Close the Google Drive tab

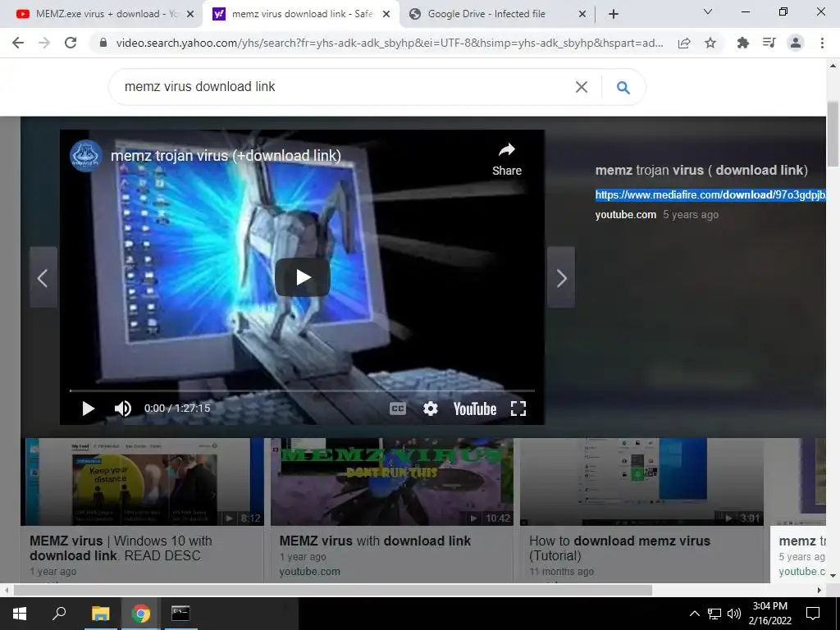click(582, 15)
